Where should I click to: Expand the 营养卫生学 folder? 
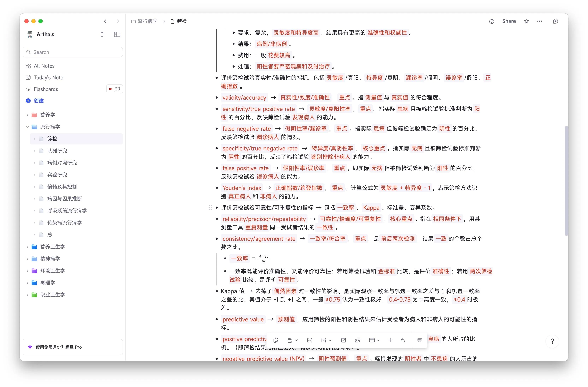pos(27,247)
